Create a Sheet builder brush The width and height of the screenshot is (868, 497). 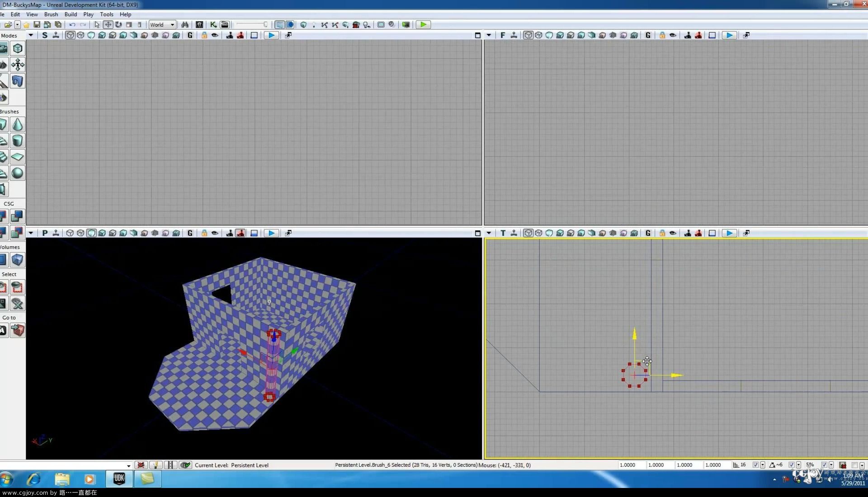[18, 157]
